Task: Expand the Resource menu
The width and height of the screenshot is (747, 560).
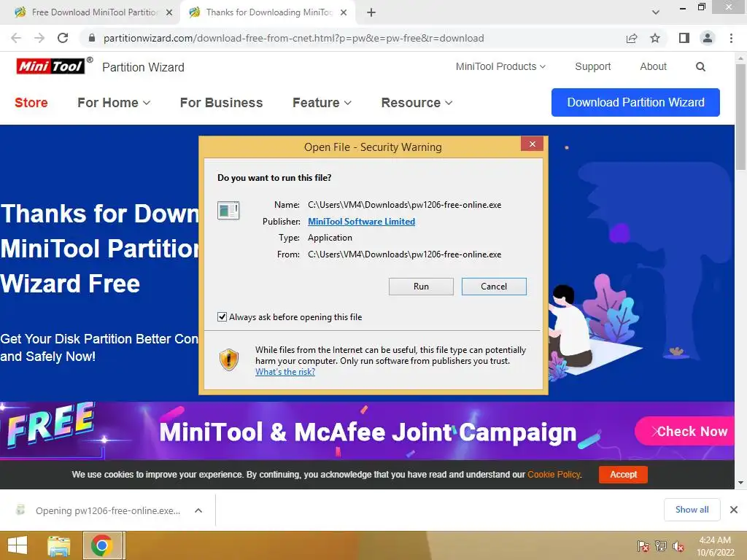Action: [417, 103]
